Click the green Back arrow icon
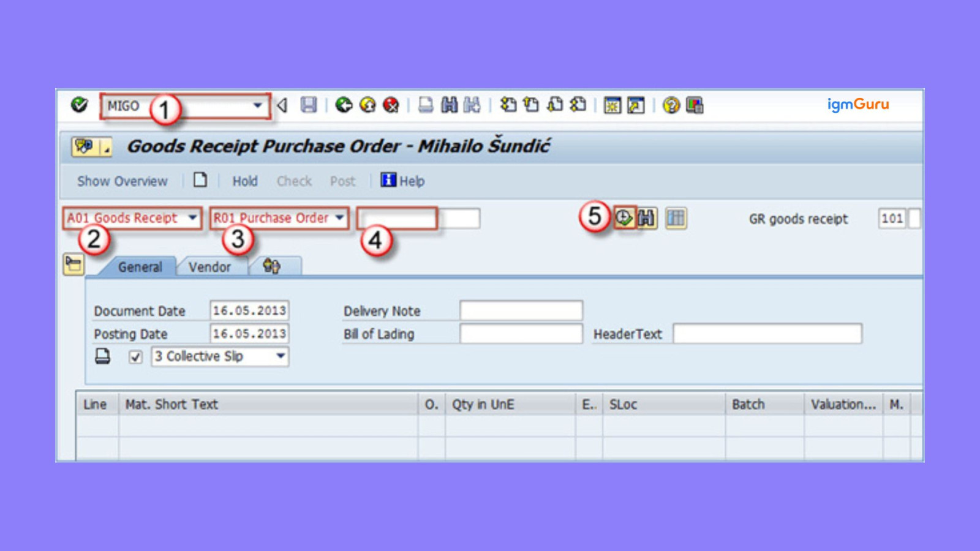This screenshot has height=551, width=980. coord(344,105)
